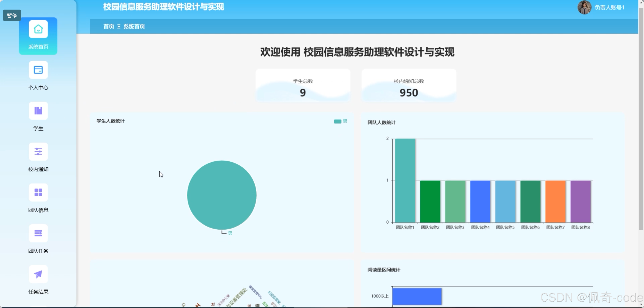Open 负责人账号1 account menu

tap(609, 7)
